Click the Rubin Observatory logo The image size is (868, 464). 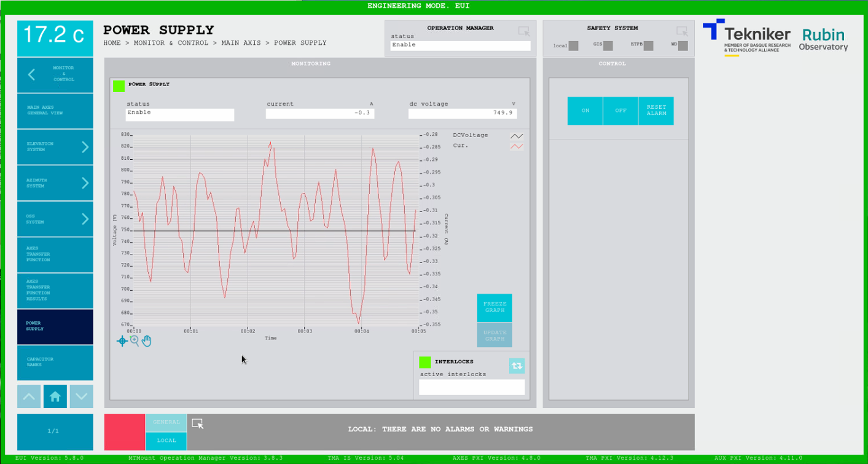[x=823, y=39]
